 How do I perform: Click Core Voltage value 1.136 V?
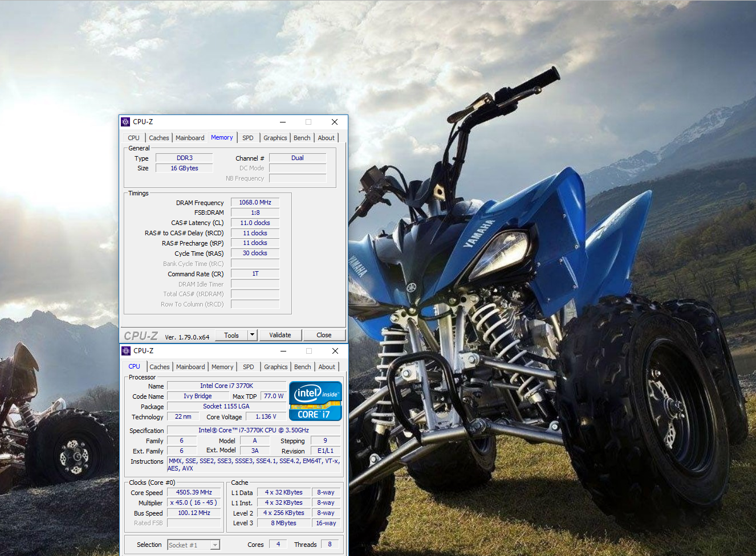click(x=266, y=416)
